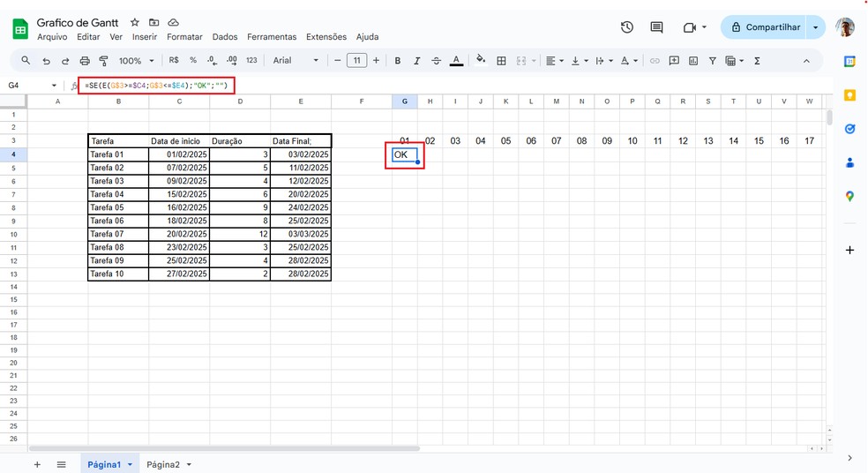The image size is (868, 473).
Task: Move the document to a folder
Action: pyautogui.click(x=153, y=22)
